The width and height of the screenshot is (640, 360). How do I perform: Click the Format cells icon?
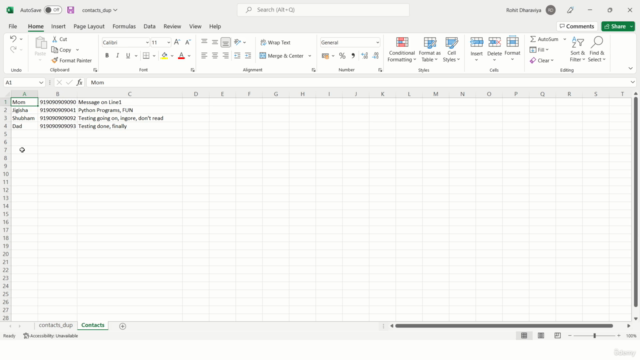(512, 42)
